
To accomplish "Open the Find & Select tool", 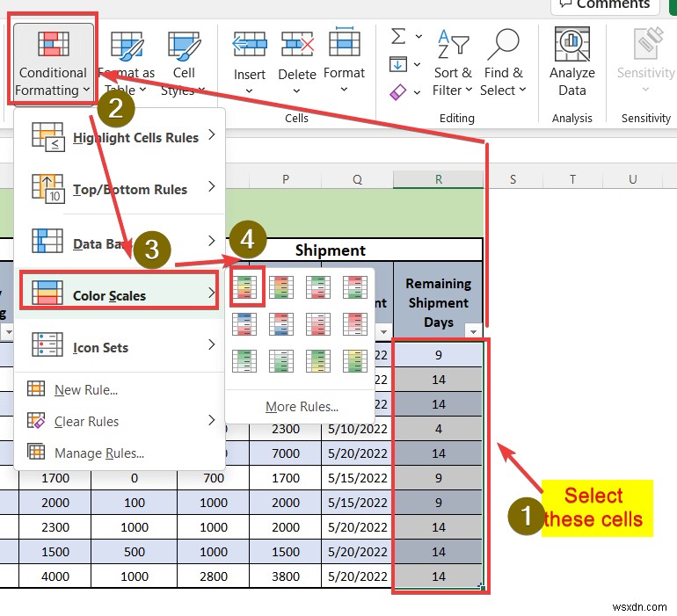I will [x=503, y=62].
